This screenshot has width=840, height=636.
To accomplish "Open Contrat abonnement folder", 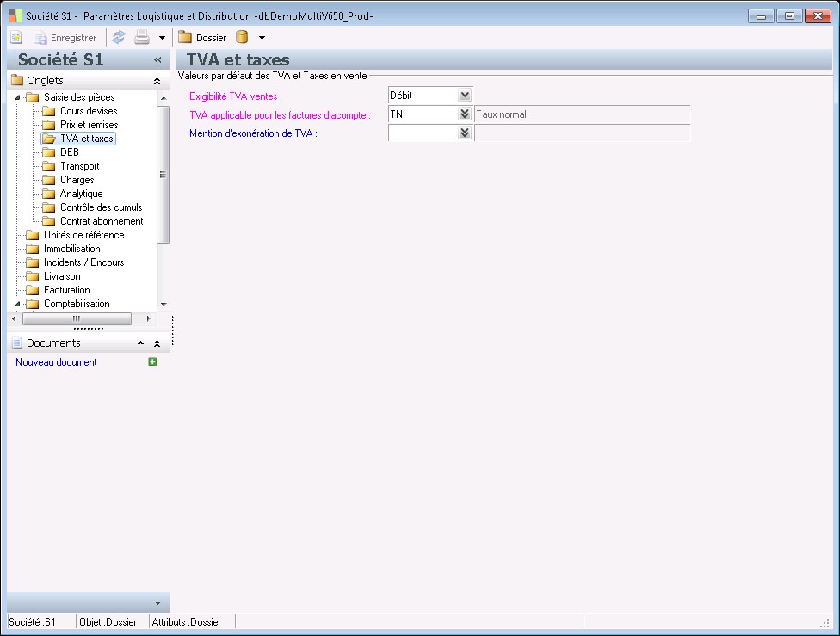I will (93, 221).
